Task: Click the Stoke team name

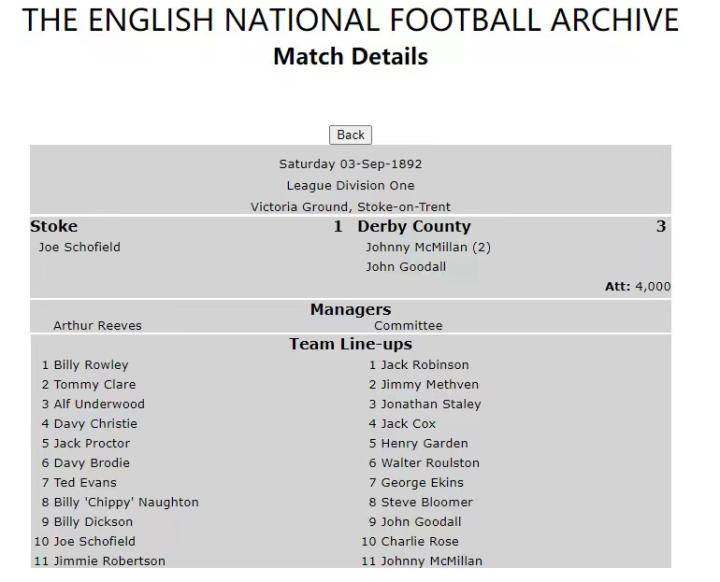Action: click(x=54, y=227)
